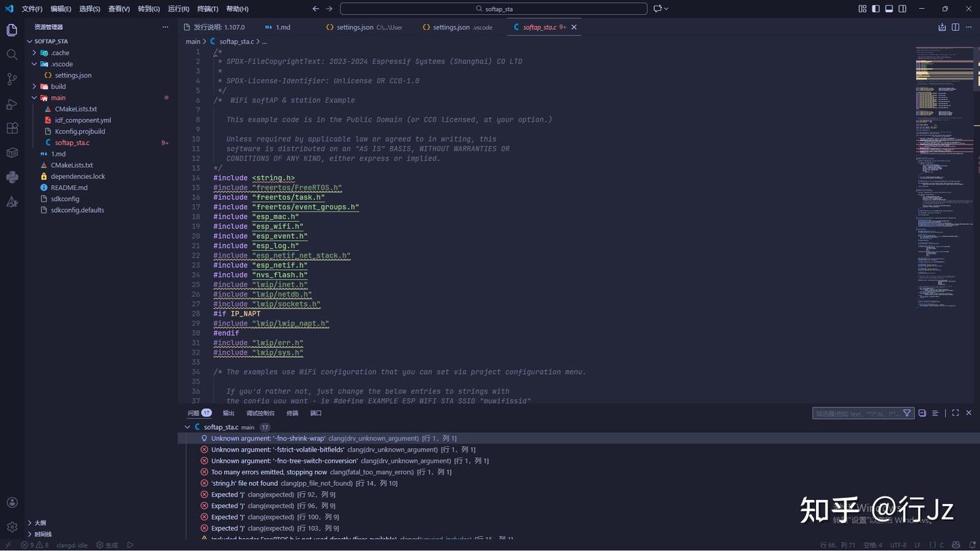Focus the softap_sta command center search box
980x551 pixels.
(x=493, y=9)
